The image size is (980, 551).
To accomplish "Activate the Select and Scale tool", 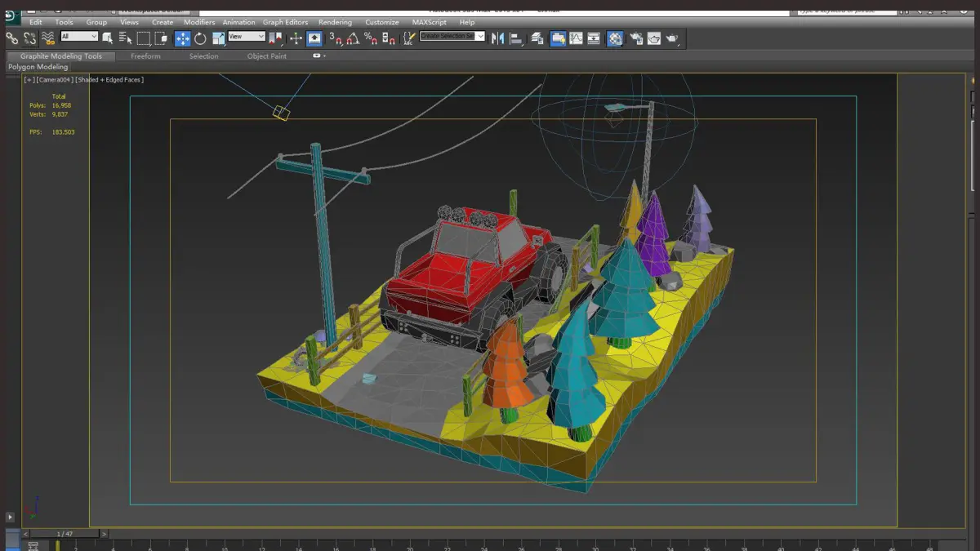I will click(218, 38).
